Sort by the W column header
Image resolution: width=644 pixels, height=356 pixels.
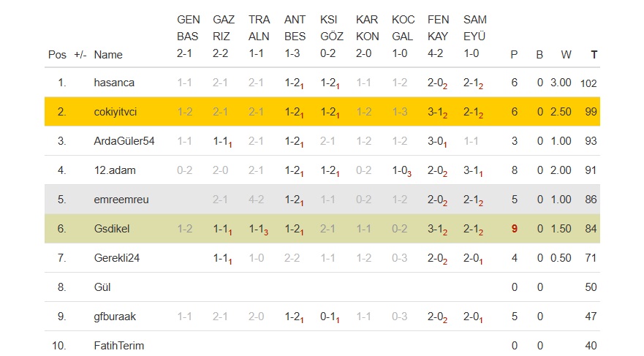[567, 55]
